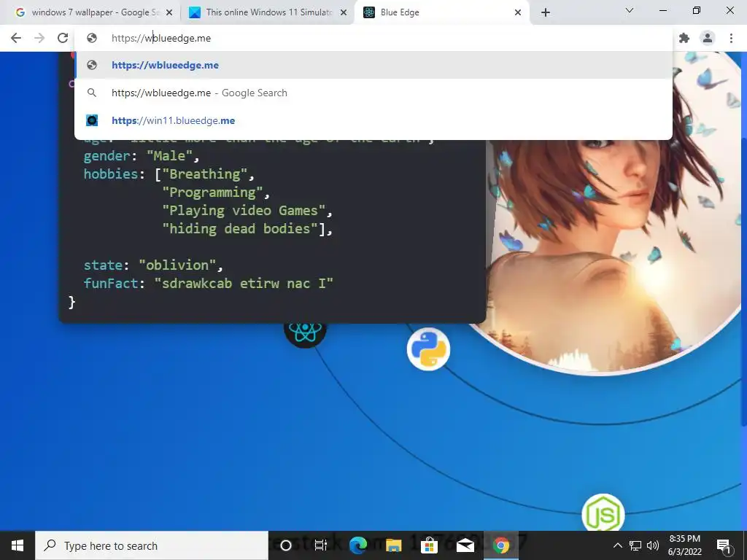Open Task View on the taskbar

[321, 545]
